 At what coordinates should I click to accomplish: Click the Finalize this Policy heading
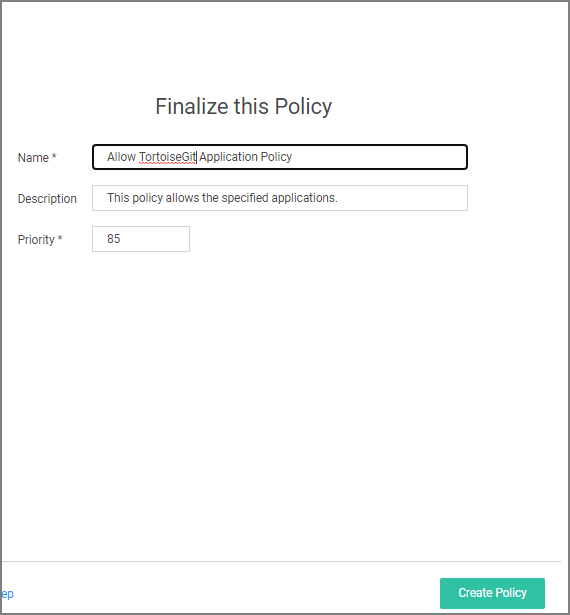[x=244, y=106]
